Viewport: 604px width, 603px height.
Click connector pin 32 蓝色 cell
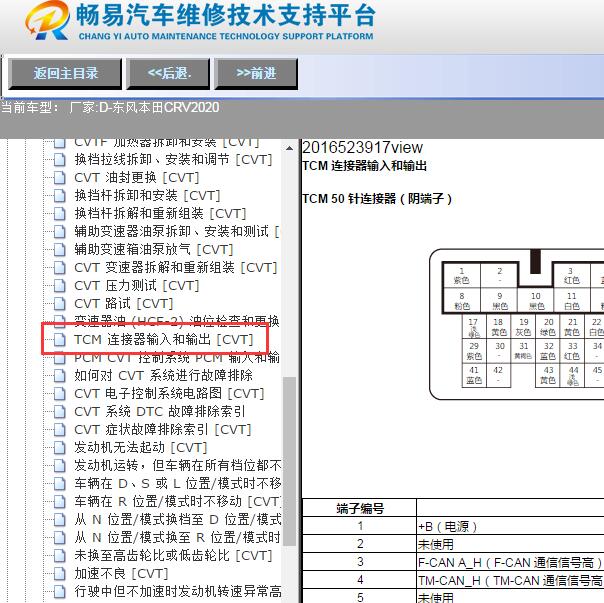[x=547, y=351]
